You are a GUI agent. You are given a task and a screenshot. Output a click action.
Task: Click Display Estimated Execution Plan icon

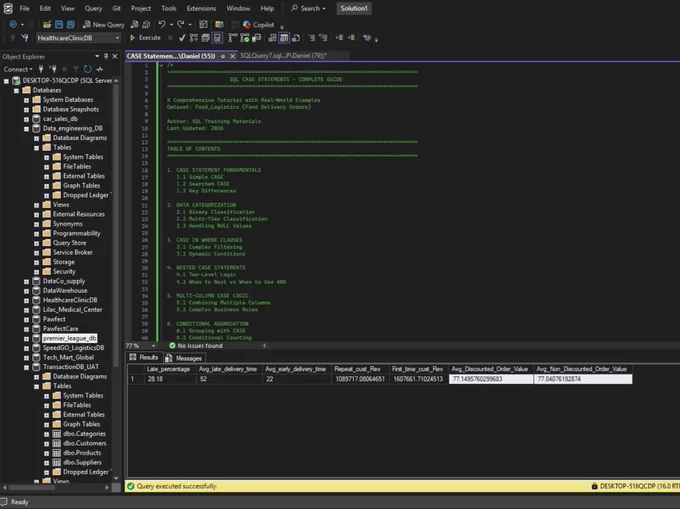pos(193,38)
